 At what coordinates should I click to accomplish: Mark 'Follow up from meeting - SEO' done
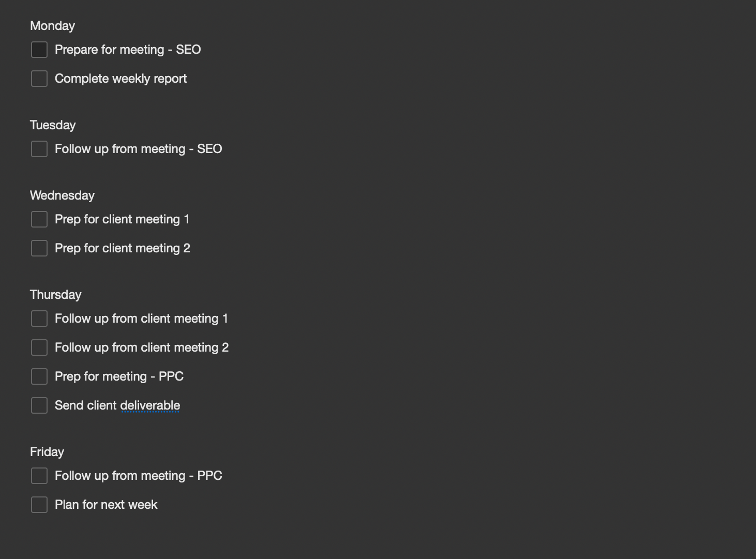point(39,149)
